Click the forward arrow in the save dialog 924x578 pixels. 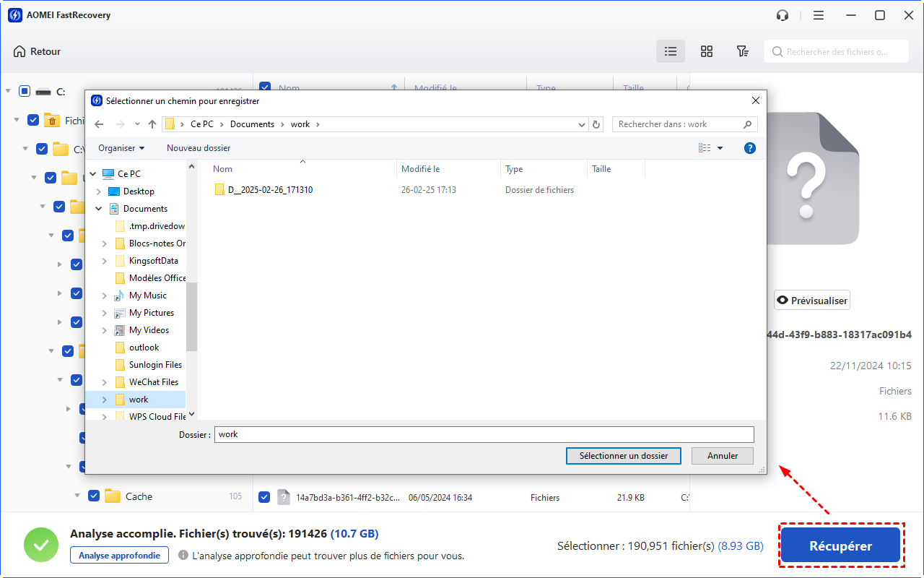[121, 124]
